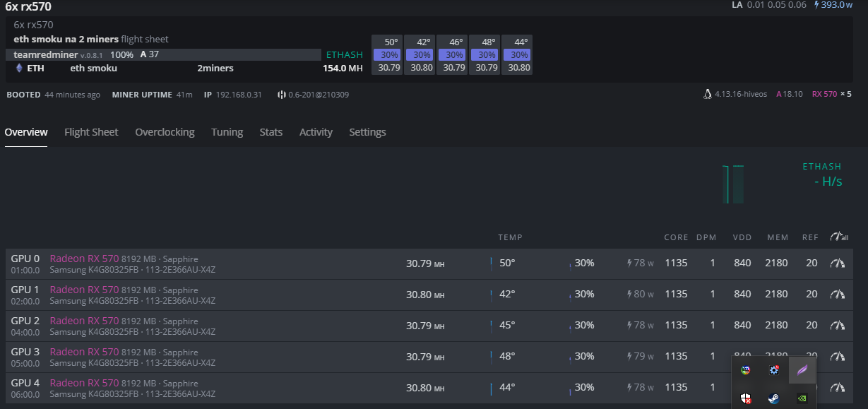The image size is (868, 409).
Task: Click the '44 minutes ago' booted time
Action: 72,95
